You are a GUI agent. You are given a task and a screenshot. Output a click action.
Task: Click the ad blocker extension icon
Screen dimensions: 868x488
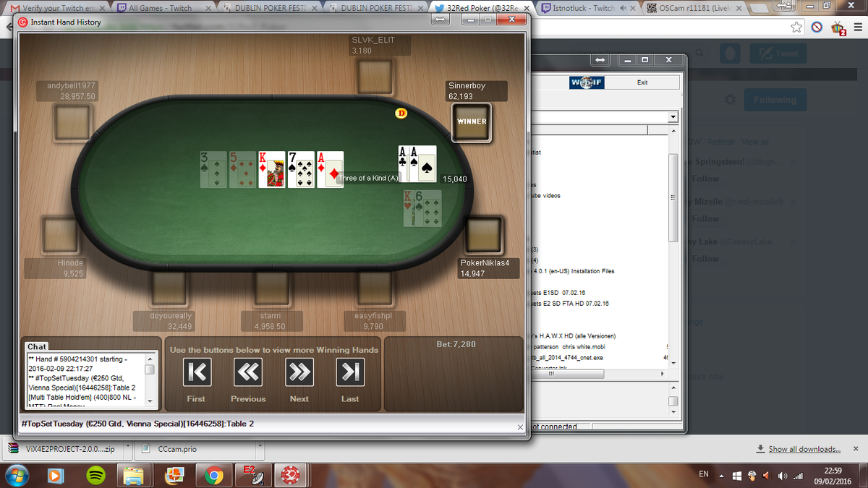pos(817,27)
